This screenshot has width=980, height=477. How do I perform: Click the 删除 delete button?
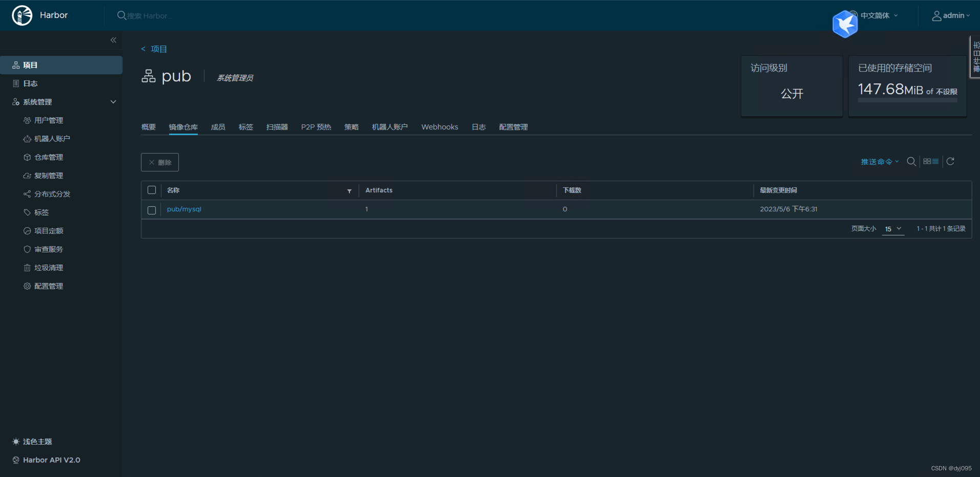click(x=160, y=162)
